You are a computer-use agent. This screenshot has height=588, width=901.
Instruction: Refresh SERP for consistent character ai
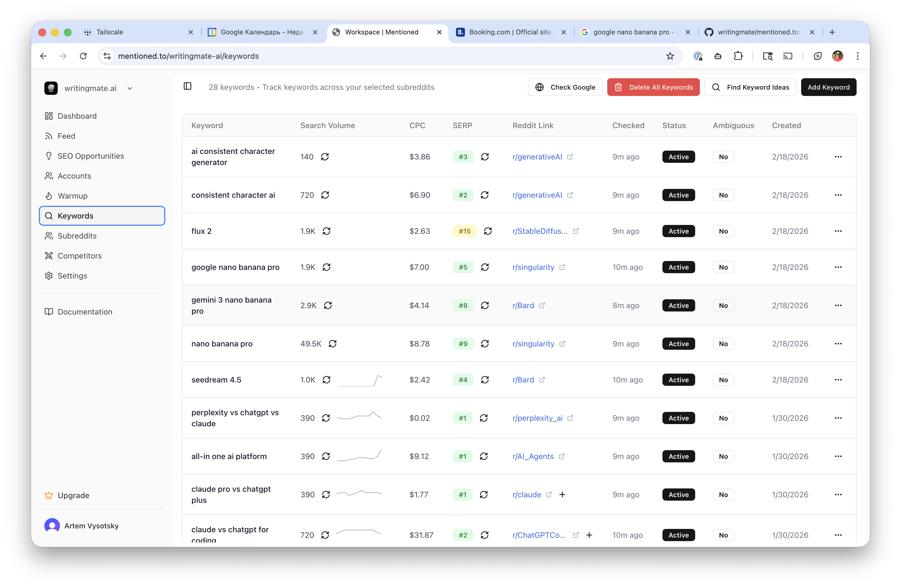pyautogui.click(x=485, y=195)
